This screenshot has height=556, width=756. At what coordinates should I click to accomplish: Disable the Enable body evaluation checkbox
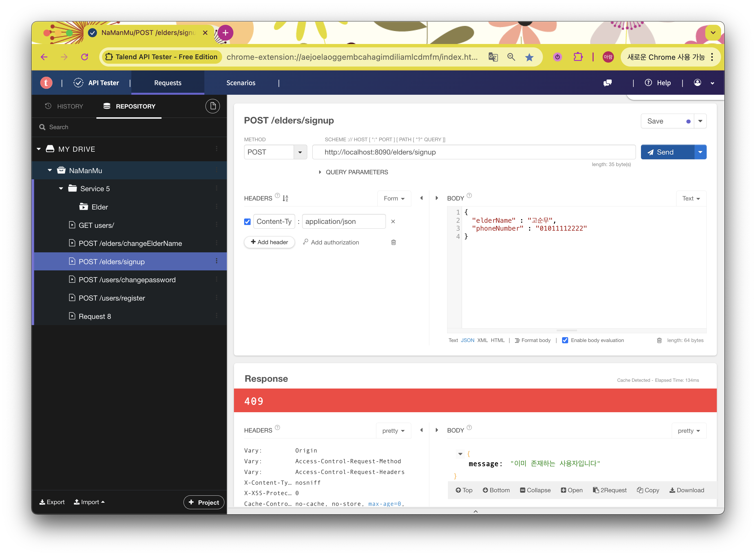[565, 340]
